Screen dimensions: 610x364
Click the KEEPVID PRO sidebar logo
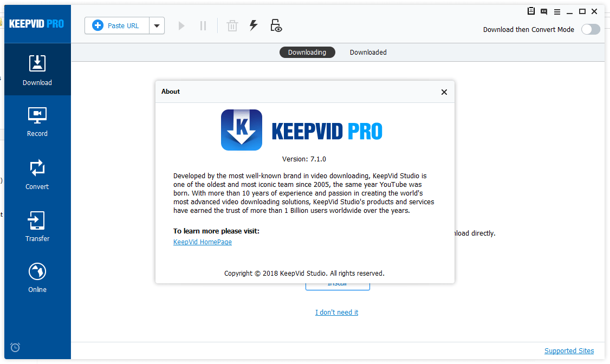point(36,24)
